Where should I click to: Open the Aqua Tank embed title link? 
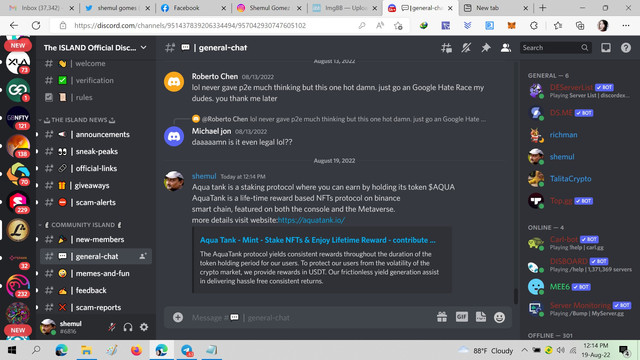(318, 240)
